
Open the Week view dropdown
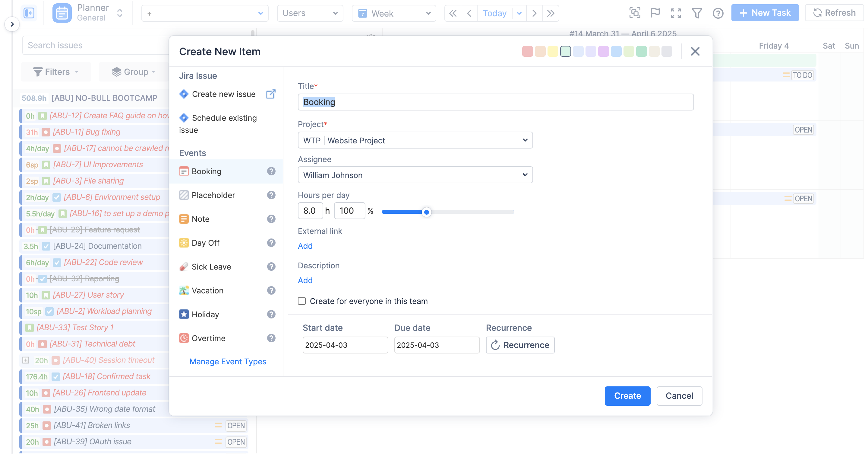393,13
